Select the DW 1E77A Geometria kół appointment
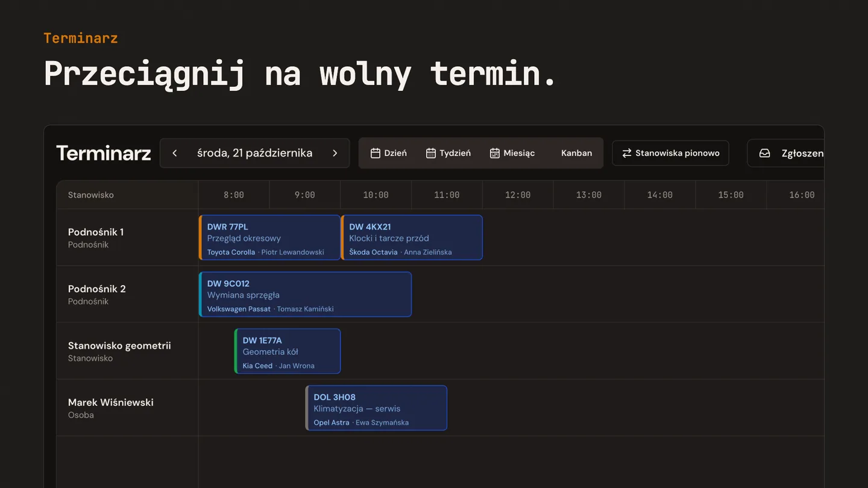Viewport: 868px width, 488px height. click(x=288, y=351)
